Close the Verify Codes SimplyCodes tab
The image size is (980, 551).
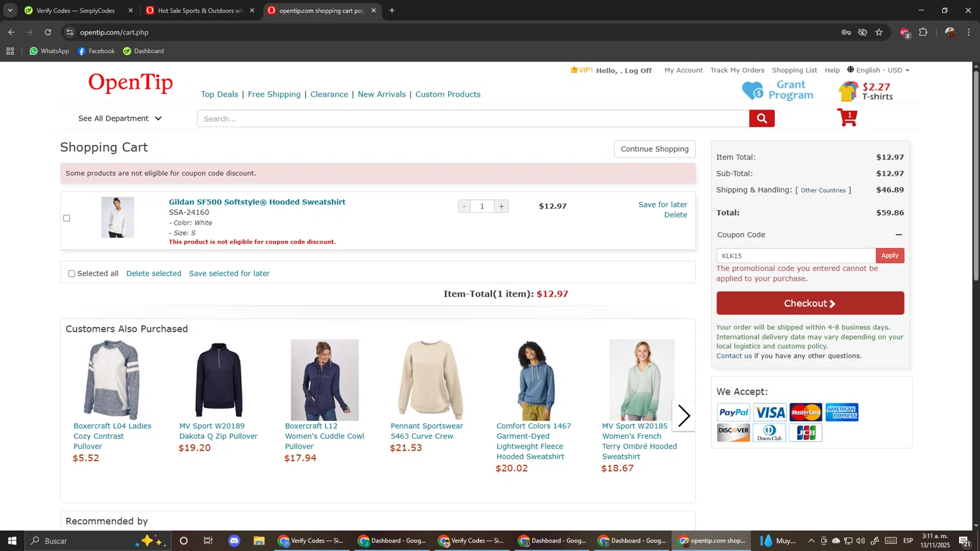(x=131, y=10)
